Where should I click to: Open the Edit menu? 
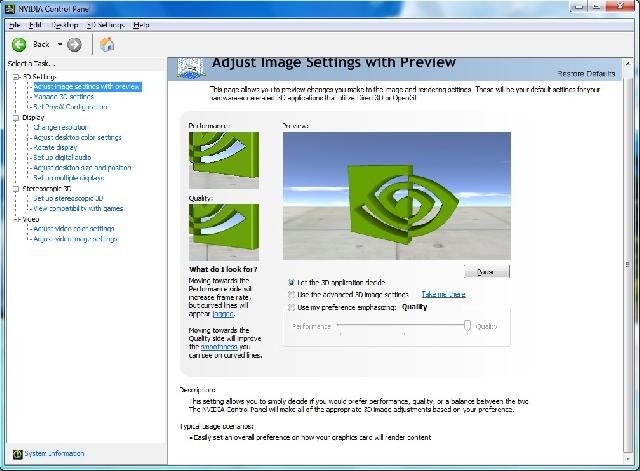(36, 25)
